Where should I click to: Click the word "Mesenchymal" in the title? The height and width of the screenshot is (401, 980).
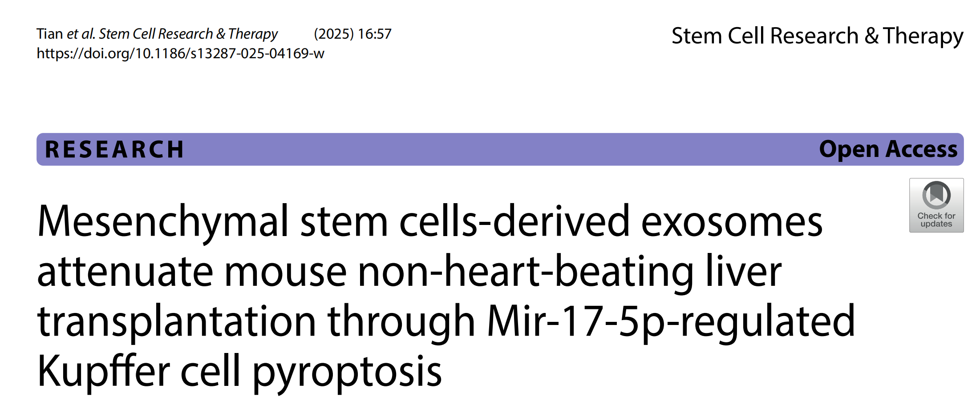pyautogui.click(x=163, y=221)
